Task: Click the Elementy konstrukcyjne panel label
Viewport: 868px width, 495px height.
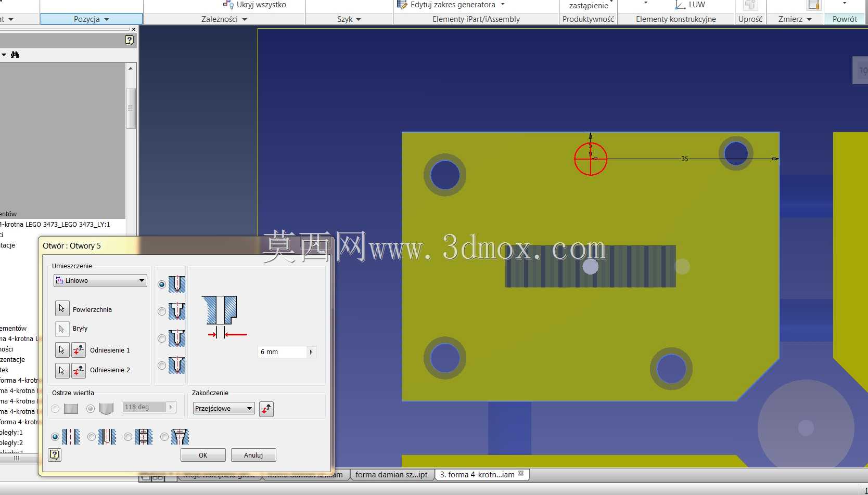Action: pos(675,19)
